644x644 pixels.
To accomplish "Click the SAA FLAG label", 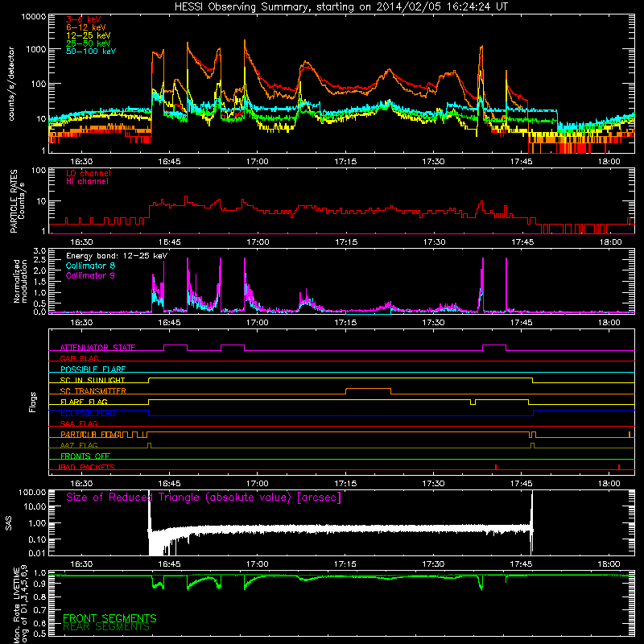I will click(x=79, y=423).
